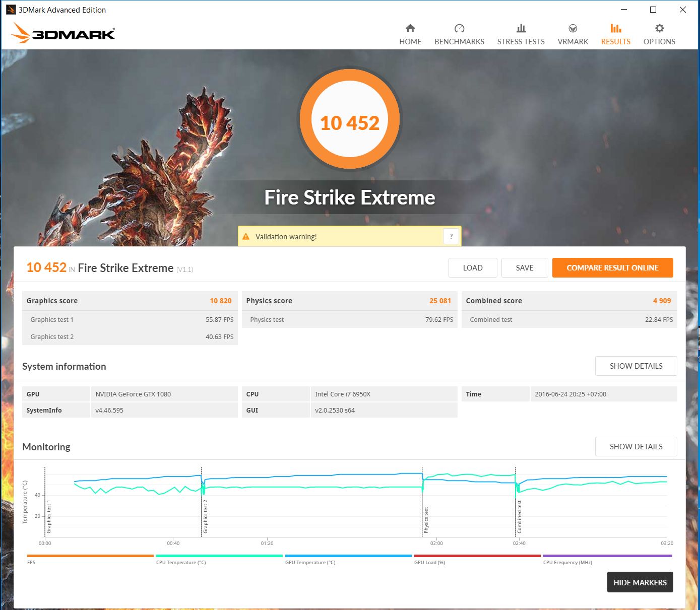This screenshot has height=610, width=700.
Task: Open Benchmarks via the gauge icon
Action: (x=459, y=28)
